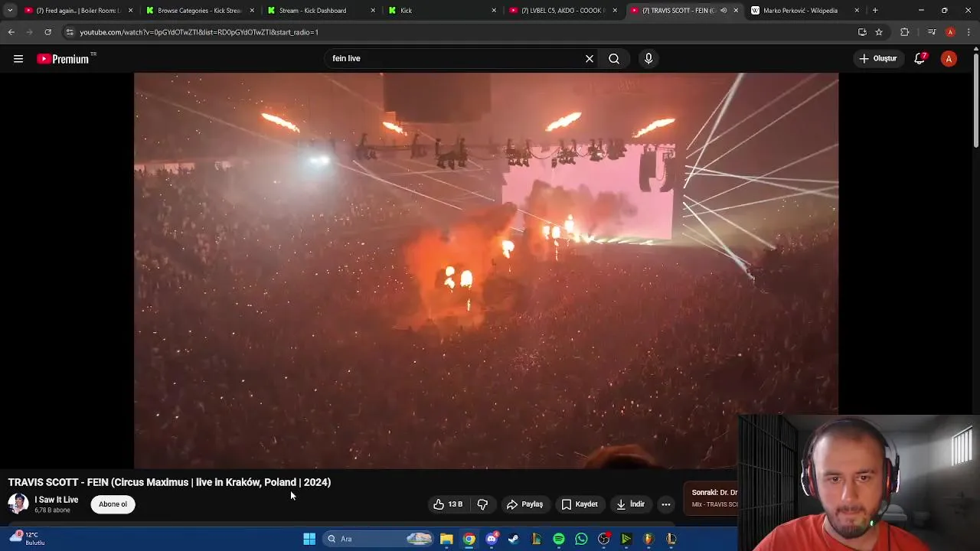
Task: Open the three-dot more actions menu
Action: coord(666,504)
